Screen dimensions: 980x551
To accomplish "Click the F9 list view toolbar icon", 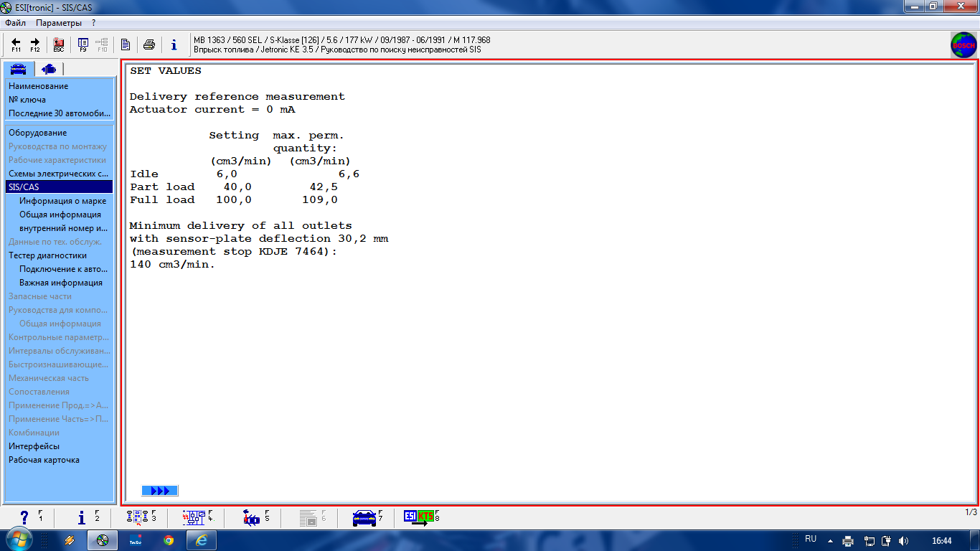I will [x=83, y=44].
